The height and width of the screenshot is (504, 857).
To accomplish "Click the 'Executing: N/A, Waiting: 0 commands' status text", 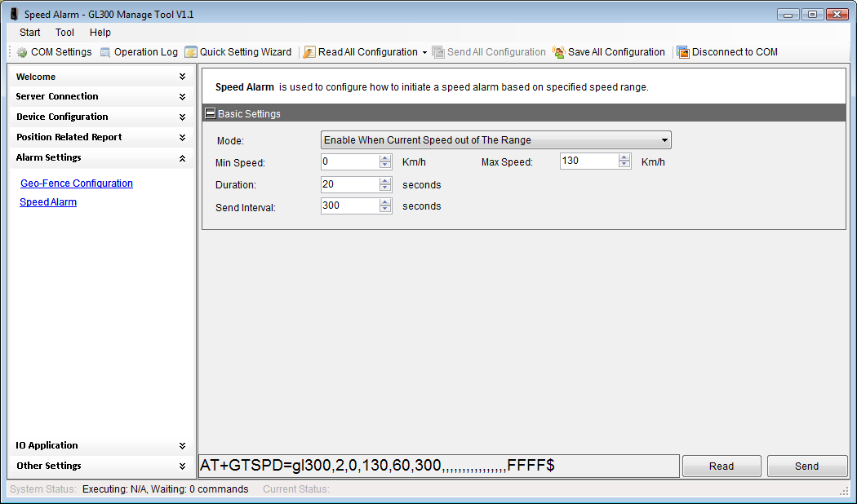I will pyautogui.click(x=165, y=489).
